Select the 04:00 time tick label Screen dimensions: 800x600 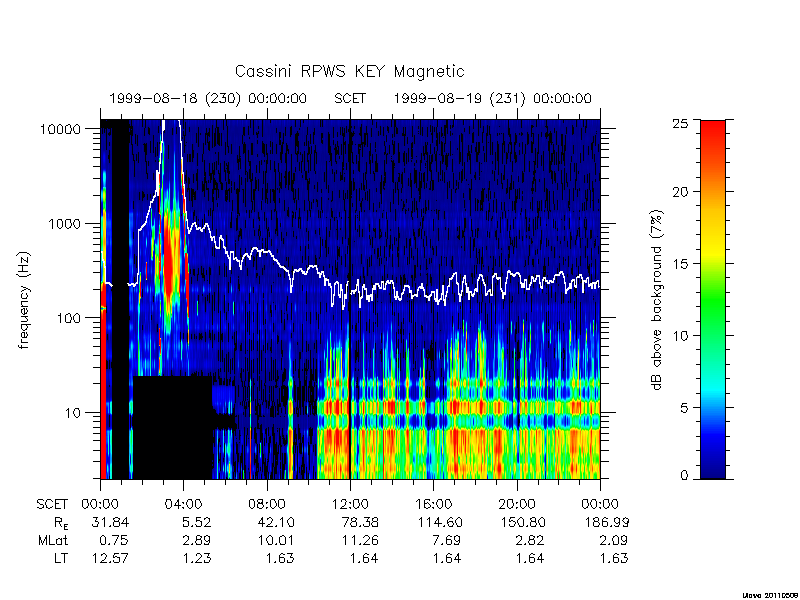184,505
